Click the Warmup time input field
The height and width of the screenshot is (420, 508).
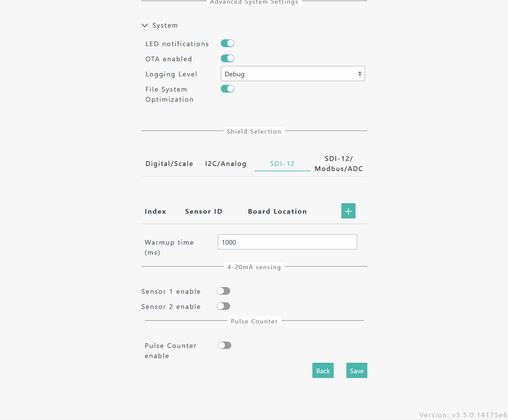[287, 242]
